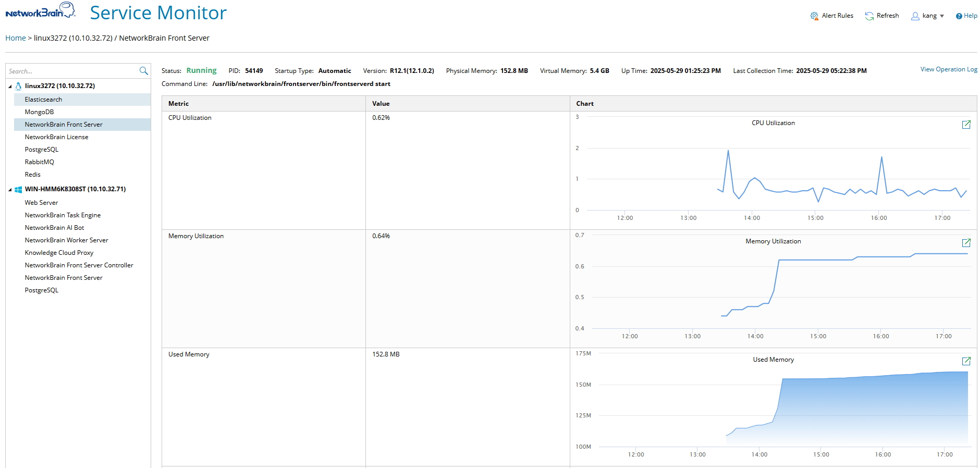Click the Refresh button label
This screenshot has width=980, height=468.
click(x=888, y=16)
